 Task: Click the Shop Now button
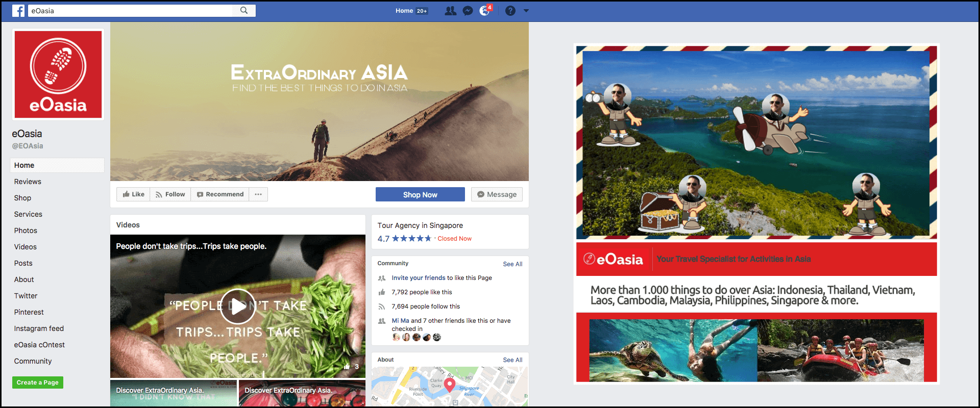(x=420, y=194)
